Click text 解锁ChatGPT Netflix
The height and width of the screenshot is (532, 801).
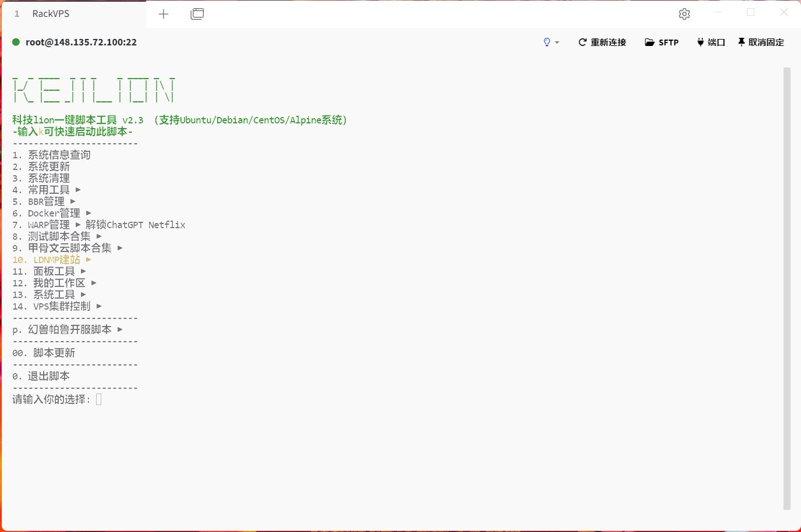[x=136, y=225]
